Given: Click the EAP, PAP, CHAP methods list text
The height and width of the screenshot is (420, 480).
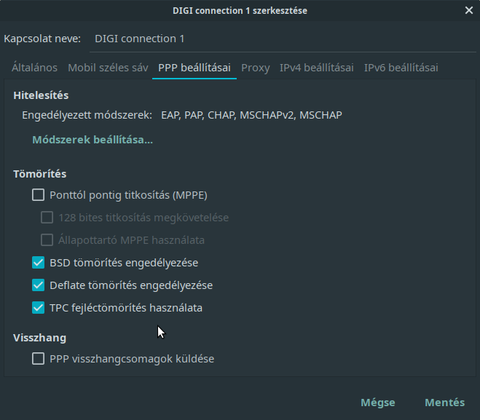Looking at the screenshot, I should pos(251,115).
